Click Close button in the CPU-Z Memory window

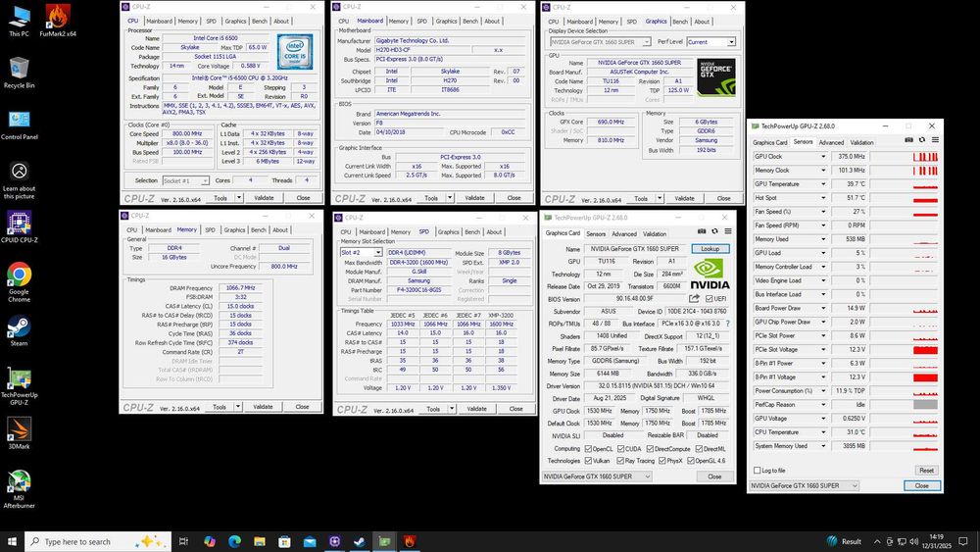tap(302, 406)
